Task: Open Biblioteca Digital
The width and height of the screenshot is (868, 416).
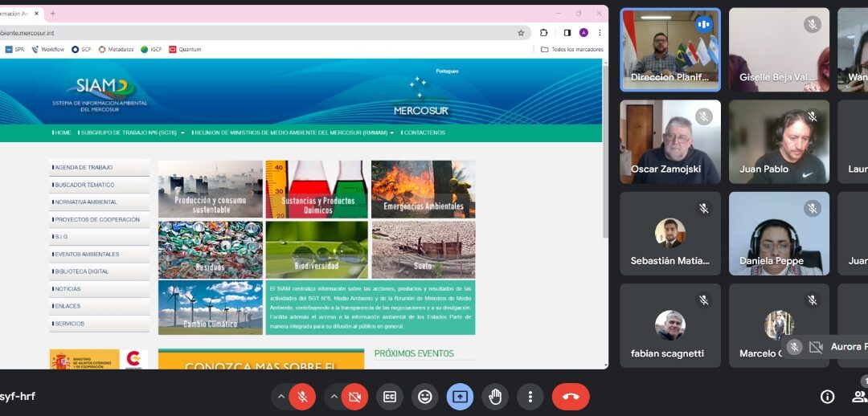Action: [x=99, y=271]
